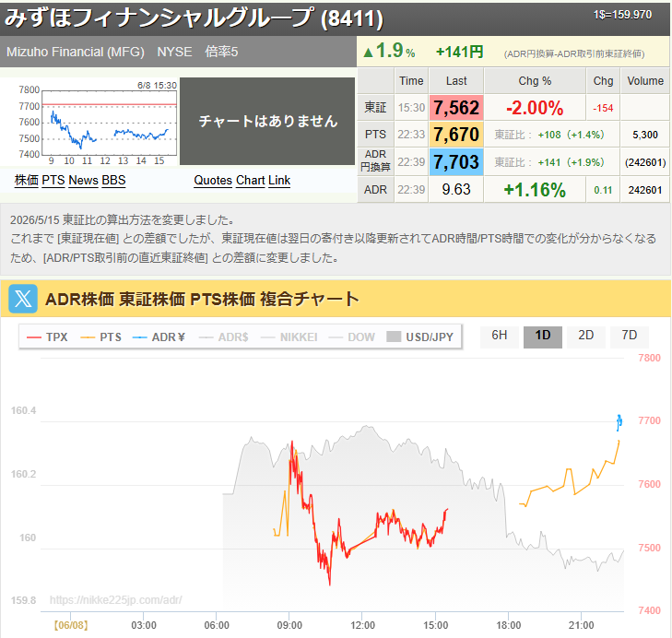Image resolution: width=672 pixels, height=638 pixels.
Task: Switch chart range to 7D
Action: click(x=630, y=336)
